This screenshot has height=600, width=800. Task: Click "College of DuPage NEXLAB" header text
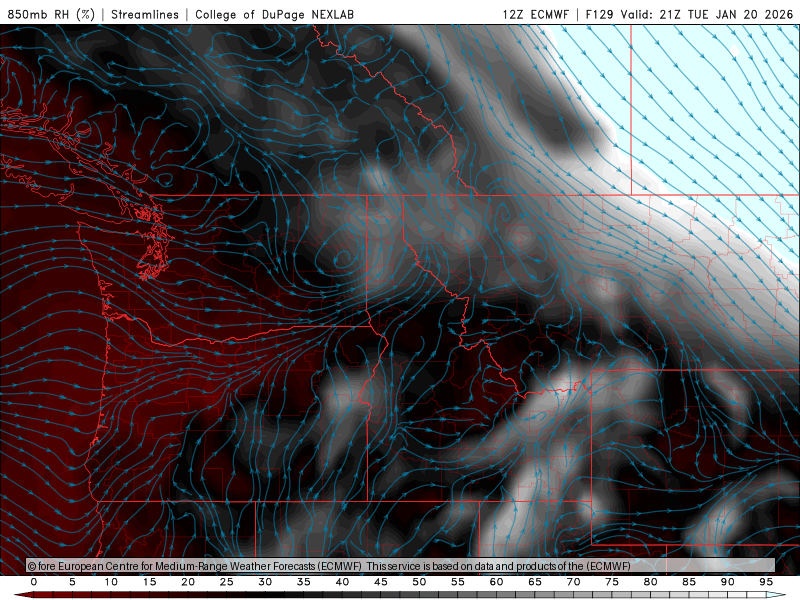274,14
